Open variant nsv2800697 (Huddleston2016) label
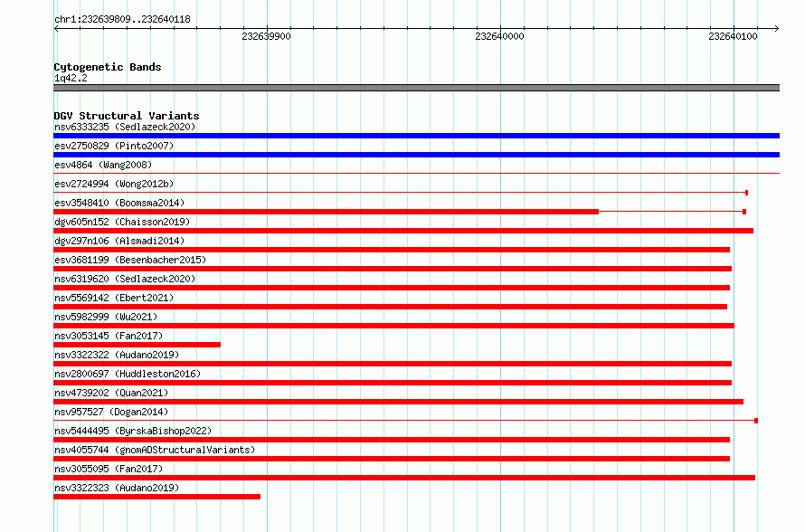This screenshot has height=532, width=805. pos(128,374)
